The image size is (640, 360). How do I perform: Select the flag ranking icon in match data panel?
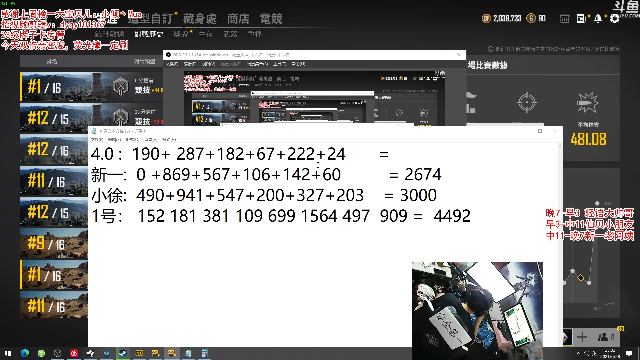coord(470,102)
